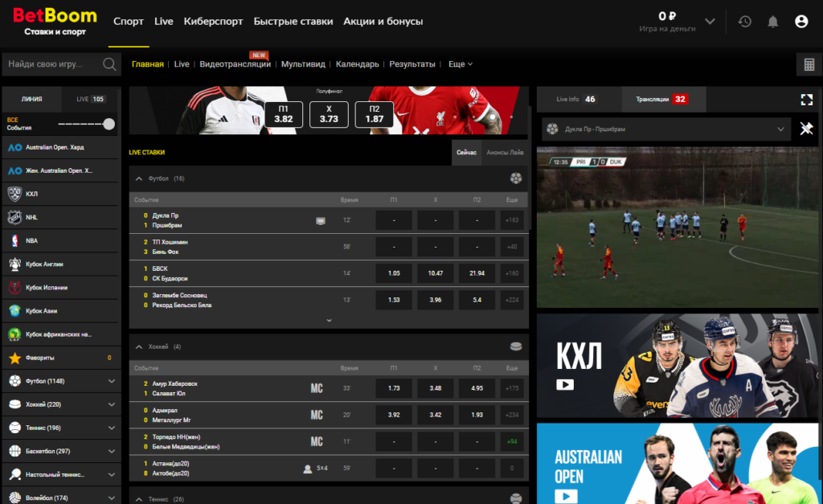Click the live video stream preview
The height and width of the screenshot is (504, 823).
677,227
